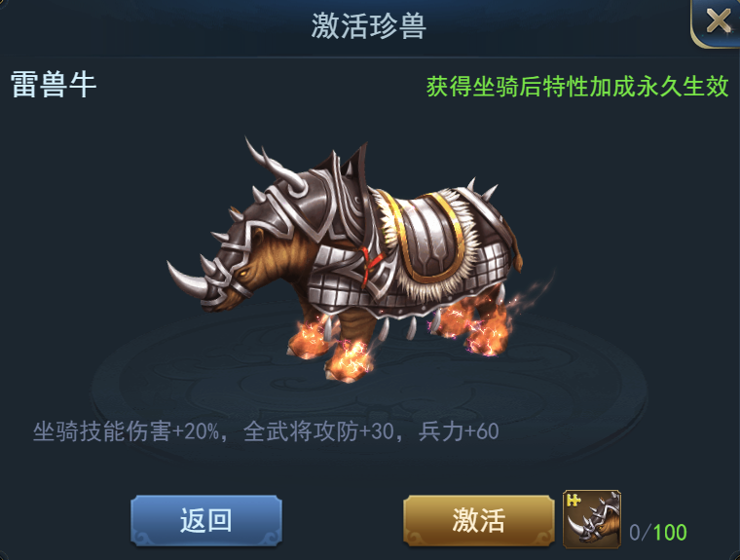Click the 全武将攻防+30 bonus text
Screen dimensions: 740x560
click(319, 431)
